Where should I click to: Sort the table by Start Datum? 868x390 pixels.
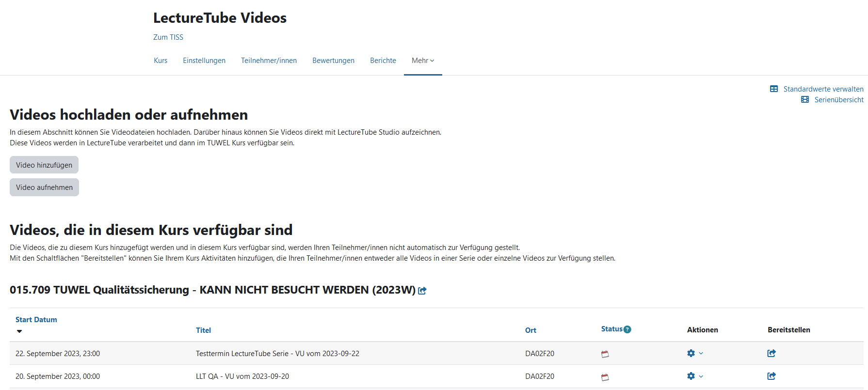pos(36,320)
